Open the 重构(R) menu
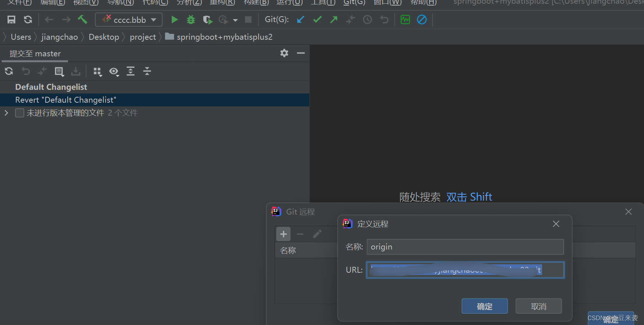The width and height of the screenshot is (644, 325). pyautogui.click(x=222, y=3)
